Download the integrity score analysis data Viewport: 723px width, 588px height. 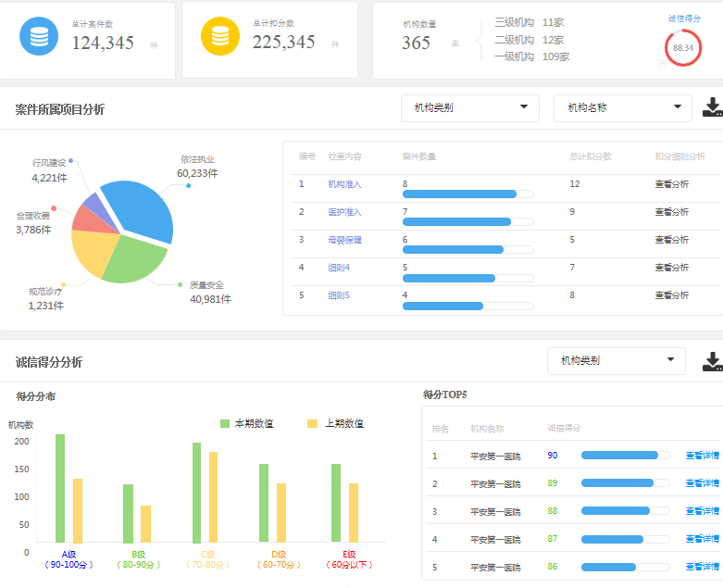pyautogui.click(x=712, y=361)
